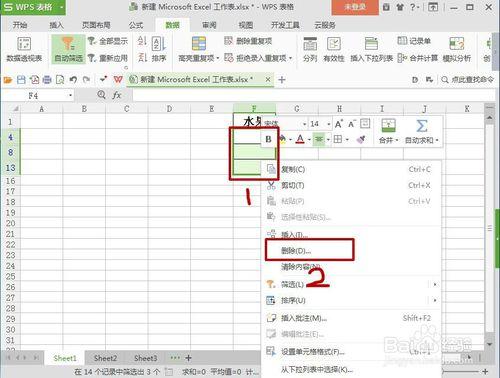Choose 复制(C) from the context menu

coord(352,169)
